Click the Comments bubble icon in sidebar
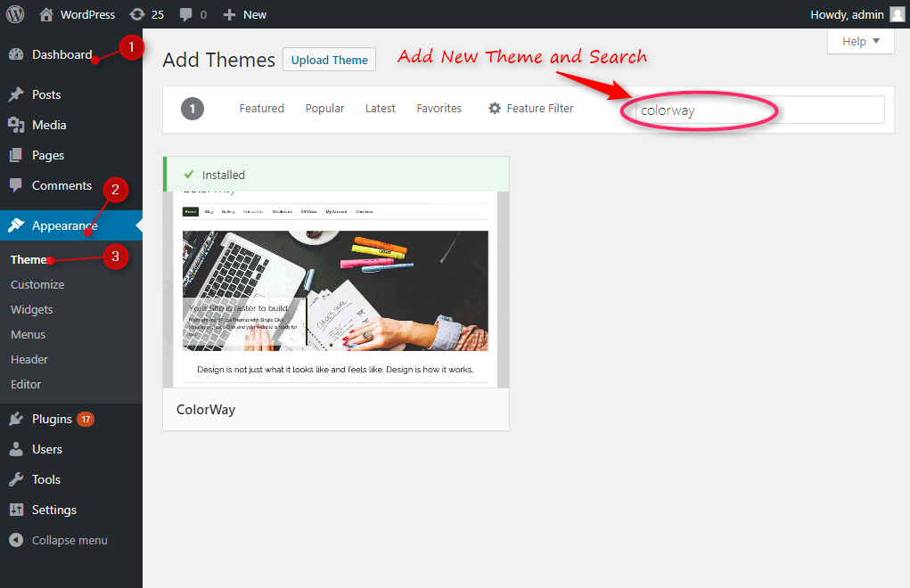The height and width of the screenshot is (588, 910). tap(16, 185)
